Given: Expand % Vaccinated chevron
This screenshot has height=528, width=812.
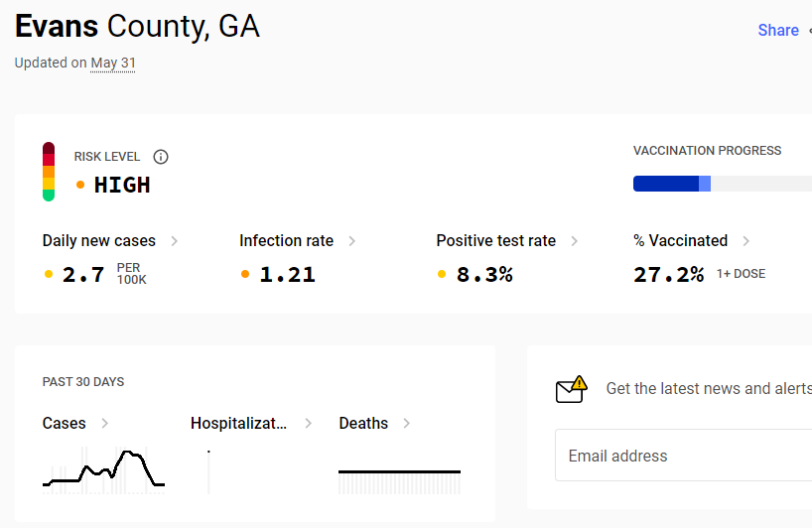Looking at the screenshot, I should point(746,241).
